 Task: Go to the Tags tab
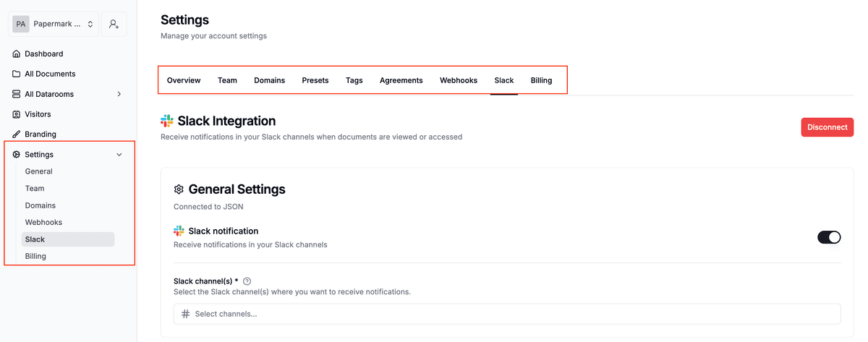pos(354,80)
